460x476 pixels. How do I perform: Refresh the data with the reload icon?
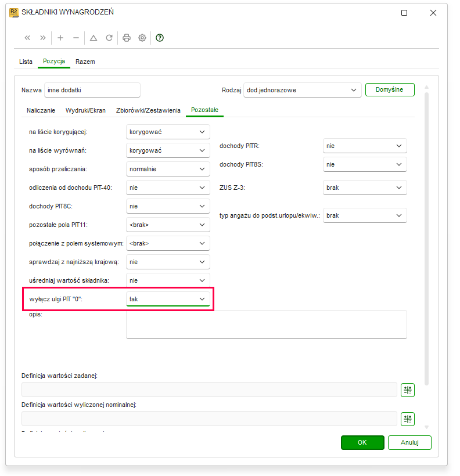click(109, 38)
